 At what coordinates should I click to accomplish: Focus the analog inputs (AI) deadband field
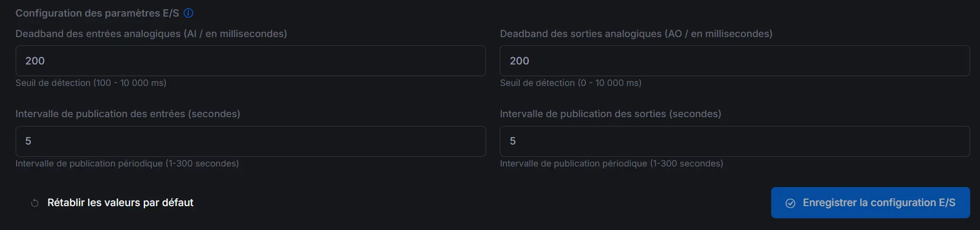tap(250, 61)
